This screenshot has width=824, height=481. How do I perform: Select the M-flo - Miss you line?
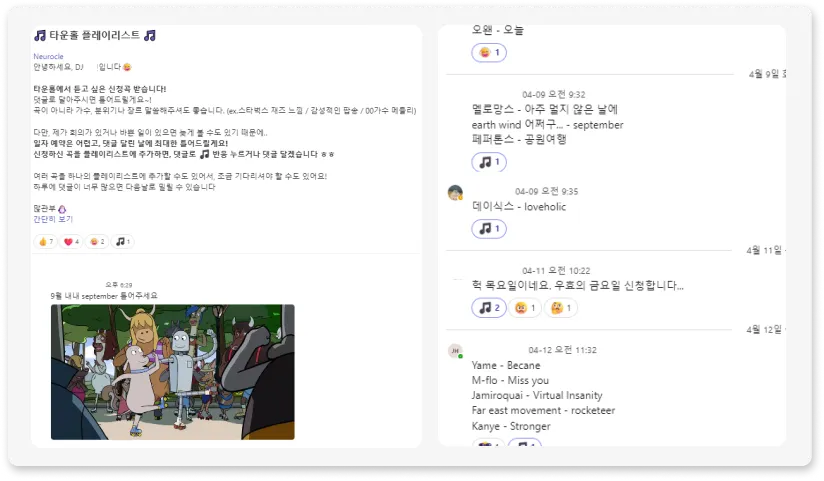pos(510,381)
